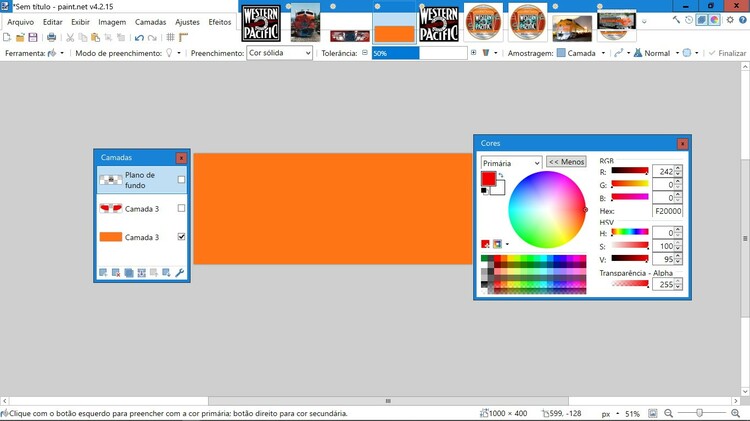Open the Efeitos menu

coord(219,21)
